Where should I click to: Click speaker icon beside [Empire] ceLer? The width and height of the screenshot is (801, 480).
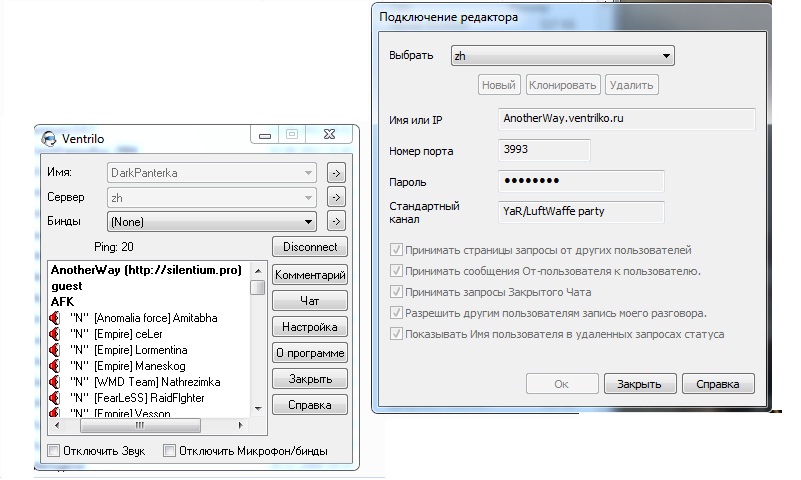click(55, 334)
